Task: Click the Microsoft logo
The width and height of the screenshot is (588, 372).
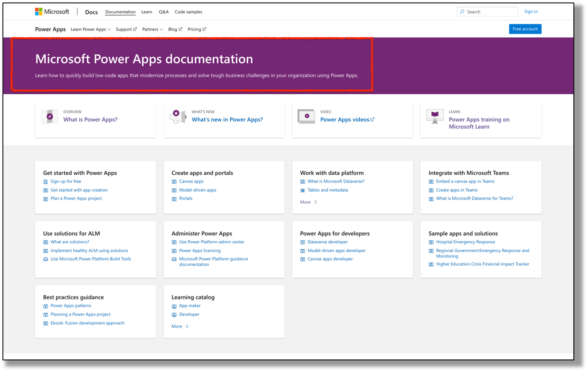Action: point(52,12)
